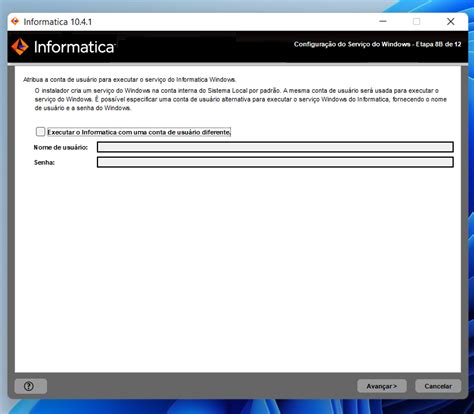Screen dimensions: 474x414
Task: Proceed with the Avançar button
Action: click(x=382, y=386)
